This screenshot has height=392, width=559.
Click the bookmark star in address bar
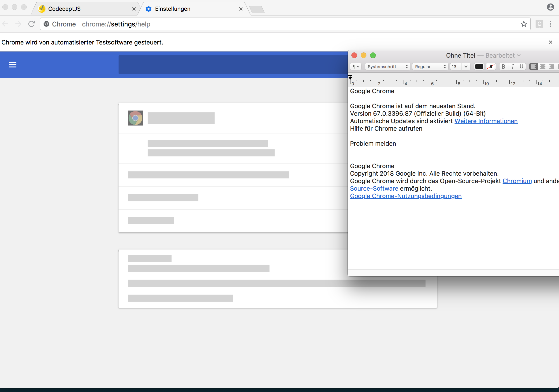[x=524, y=24]
